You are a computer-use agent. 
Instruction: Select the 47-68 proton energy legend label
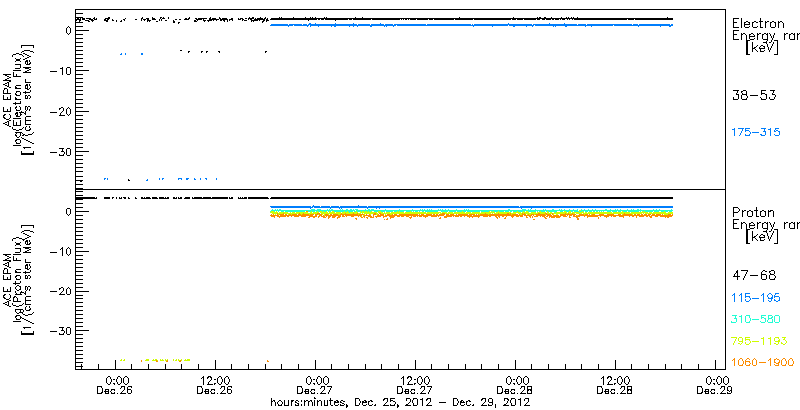(754, 276)
